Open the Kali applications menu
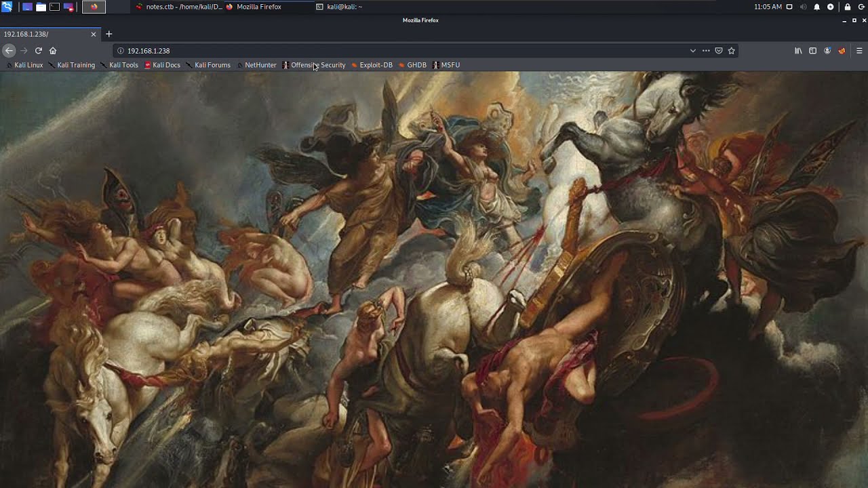 pyautogui.click(x=7, y=7)
